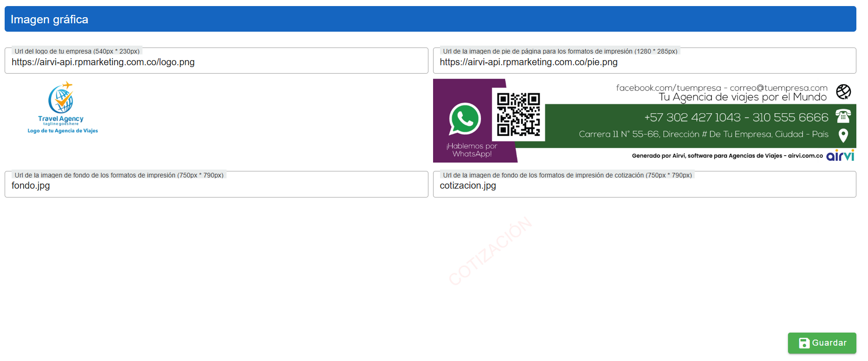Click the footer image URL field with pie.png

[644, 62]
